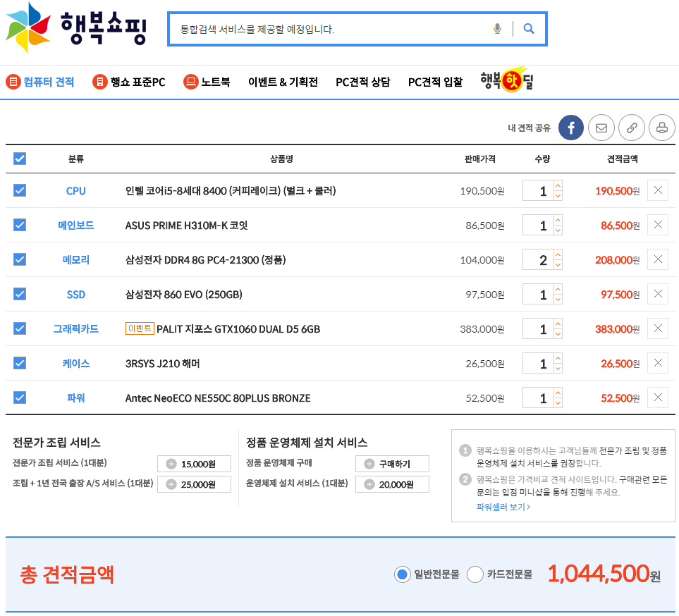The image size is (679, 616).
Task: Decrease 파워 quantity with down arrow
Action: [x=558, y=403]
